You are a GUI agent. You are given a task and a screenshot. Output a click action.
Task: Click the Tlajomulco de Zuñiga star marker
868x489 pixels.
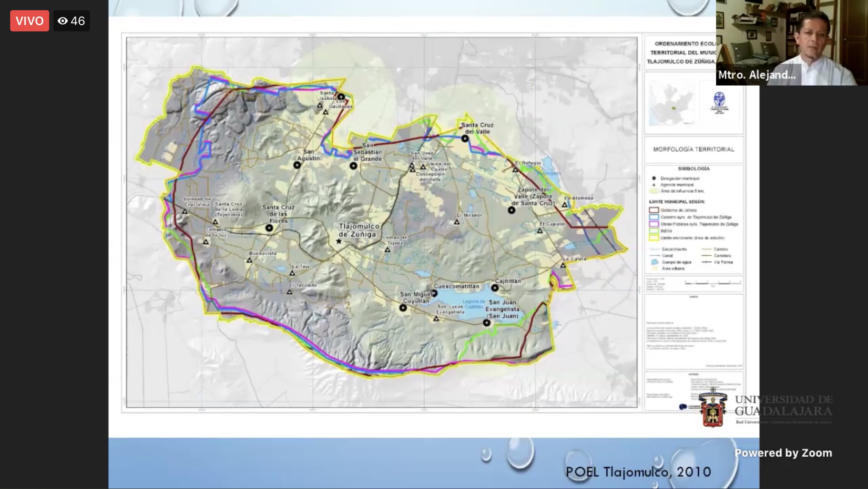tap(339, 241)
